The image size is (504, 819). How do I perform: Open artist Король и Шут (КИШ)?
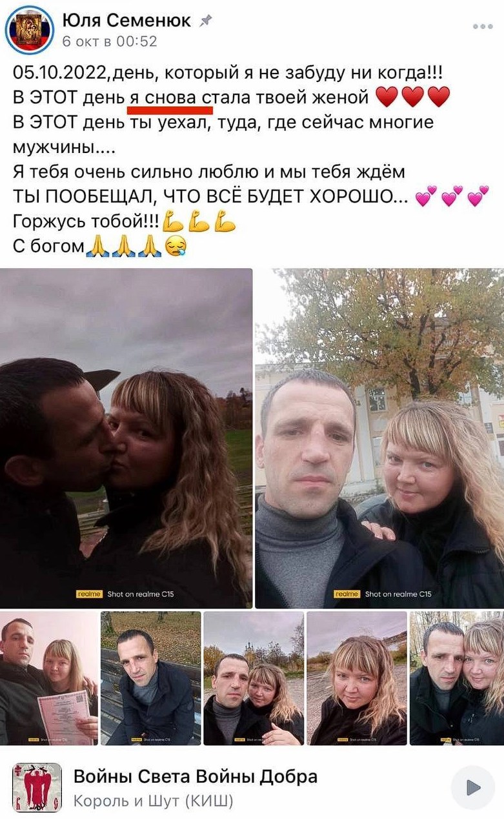coord(153,801)
